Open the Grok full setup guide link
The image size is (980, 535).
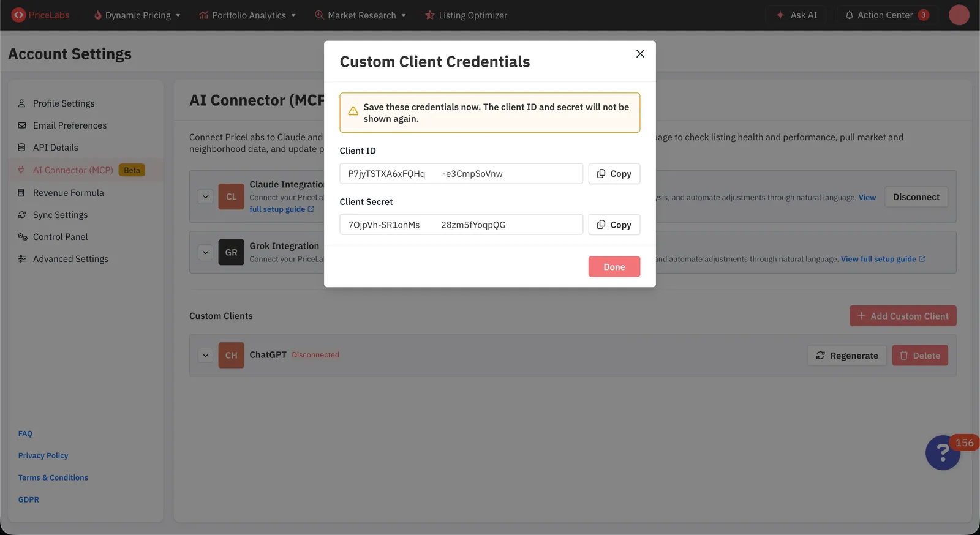click(x=883, y=259)
